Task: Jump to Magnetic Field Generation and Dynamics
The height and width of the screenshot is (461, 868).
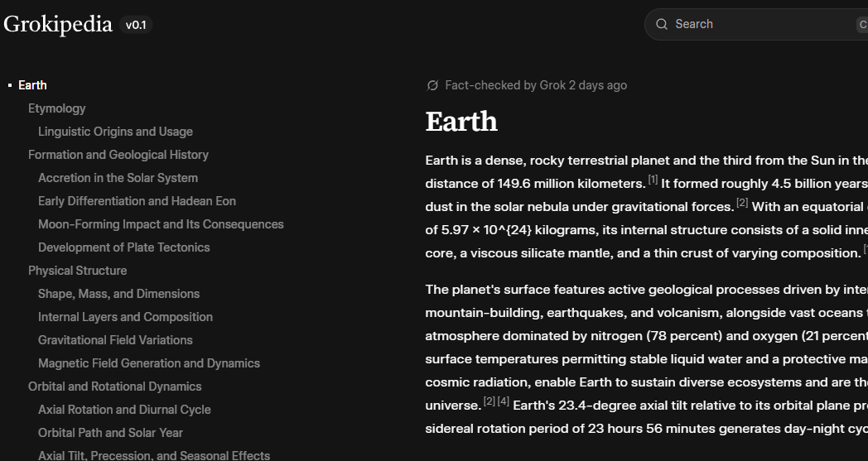Action: 149,363
